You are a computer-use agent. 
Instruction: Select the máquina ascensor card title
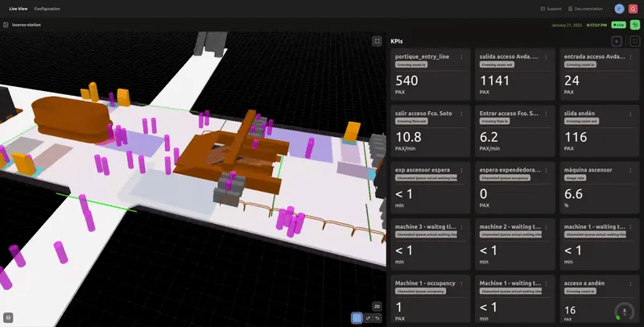[588, 170]
